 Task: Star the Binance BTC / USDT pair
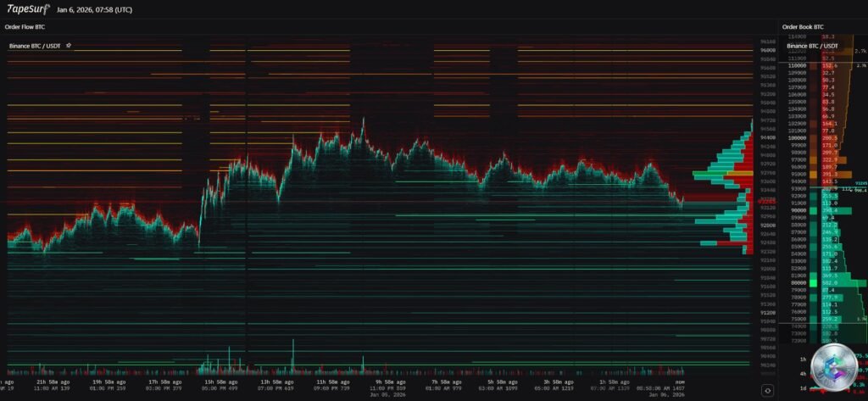69,45
